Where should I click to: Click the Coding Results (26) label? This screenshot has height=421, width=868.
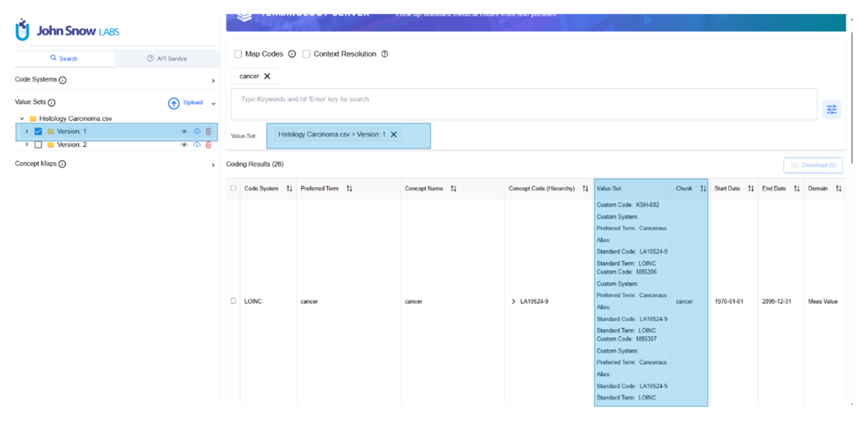(x=255, y=164)
